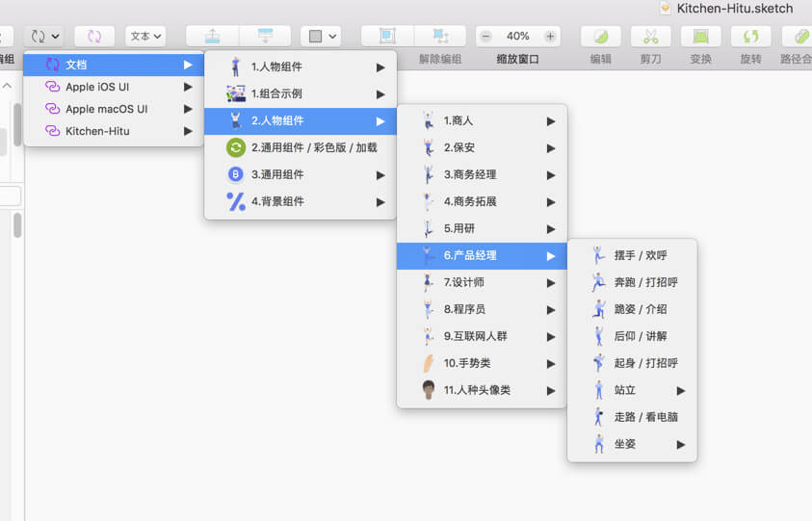Insert the 后仰 / 讲解 pose symbol
This screenshot has width=812, height=521.
632,336
